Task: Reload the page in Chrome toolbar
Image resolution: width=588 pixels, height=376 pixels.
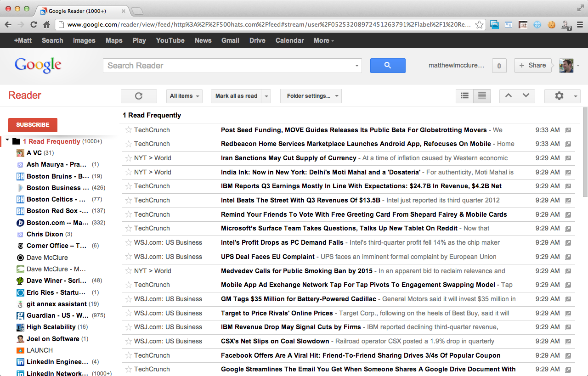Action: 34,25
